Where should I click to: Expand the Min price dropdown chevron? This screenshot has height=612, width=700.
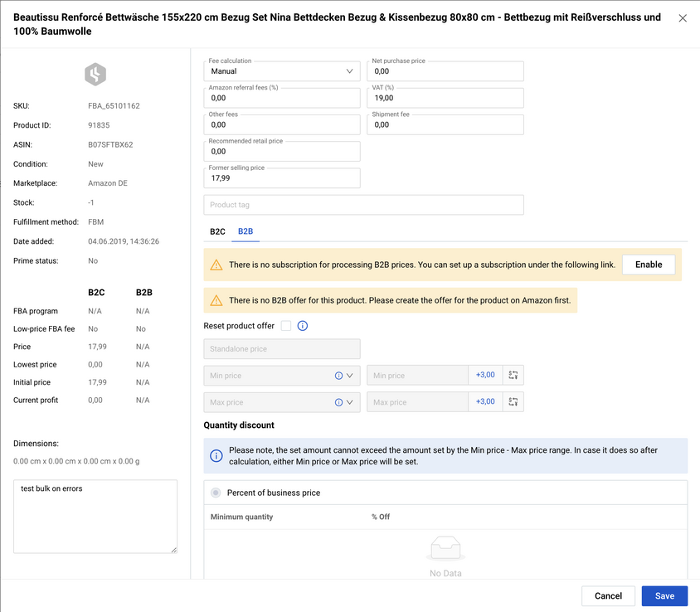(349, 376)
